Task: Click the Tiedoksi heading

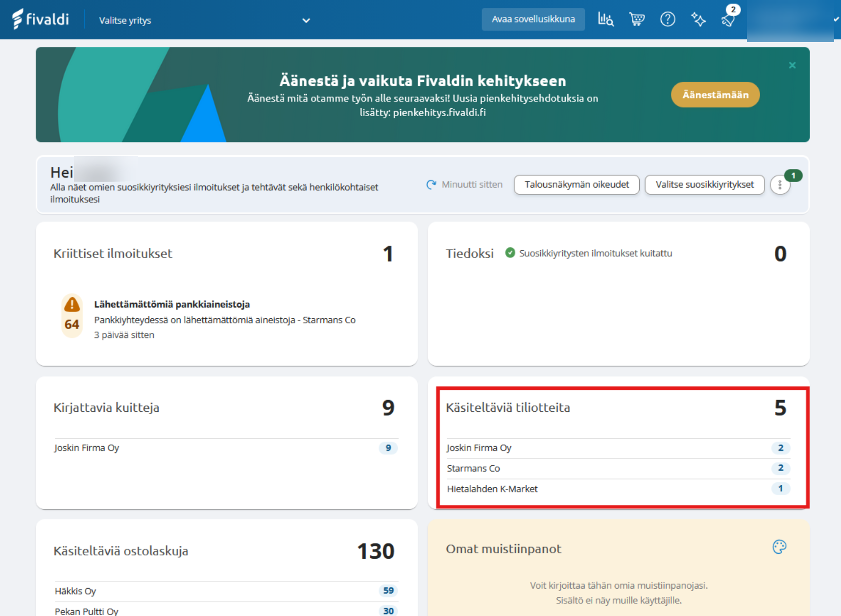Action: click(470, 253)
